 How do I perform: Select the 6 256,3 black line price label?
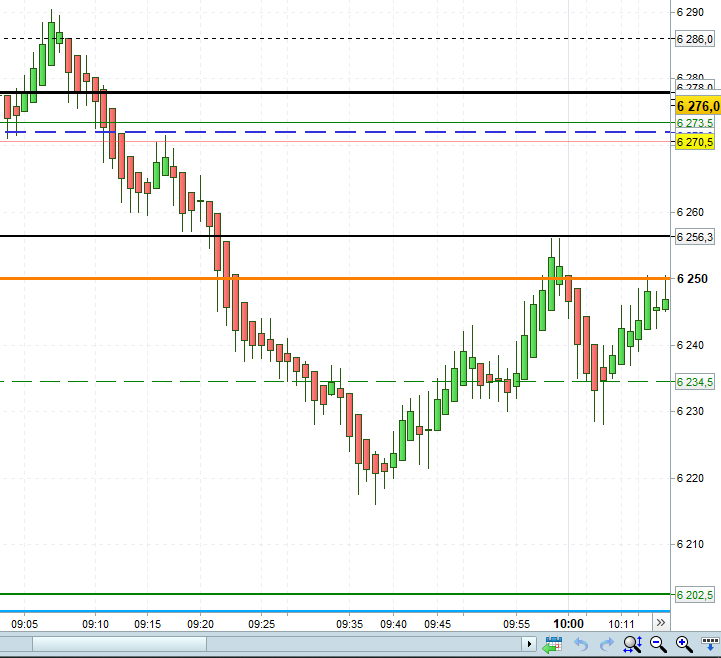click(695, 237)
